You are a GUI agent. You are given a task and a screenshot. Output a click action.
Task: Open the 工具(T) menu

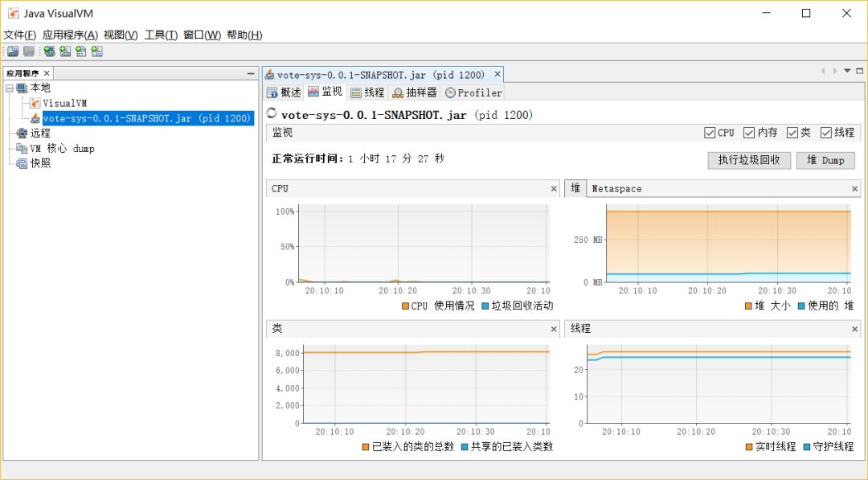pyautogui.click(x=161, y=35)
